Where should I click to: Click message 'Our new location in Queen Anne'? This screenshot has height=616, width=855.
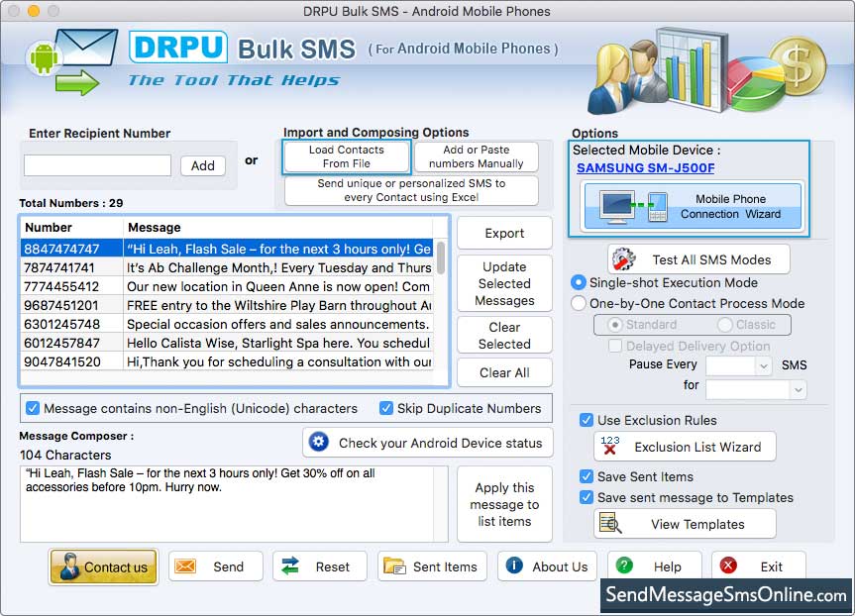[278, 287]
